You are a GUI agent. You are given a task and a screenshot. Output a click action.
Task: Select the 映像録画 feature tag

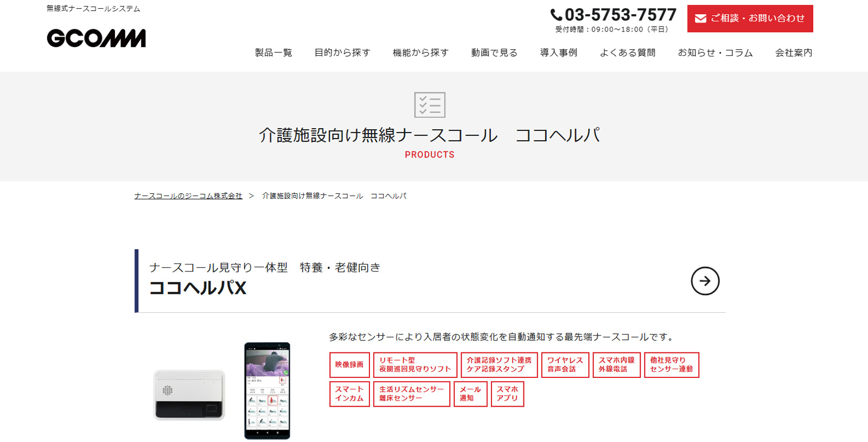click(x=349, y=365)
